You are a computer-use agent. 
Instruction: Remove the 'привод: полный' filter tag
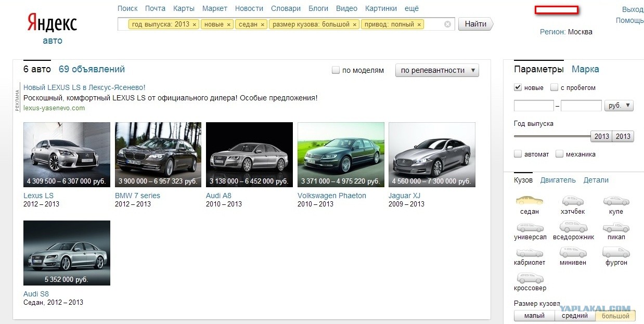point(419,24)
